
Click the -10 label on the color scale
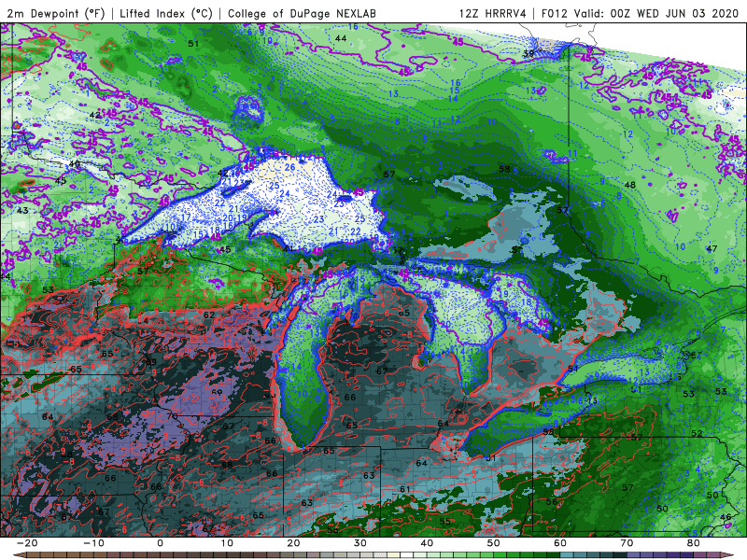point(93,543)
